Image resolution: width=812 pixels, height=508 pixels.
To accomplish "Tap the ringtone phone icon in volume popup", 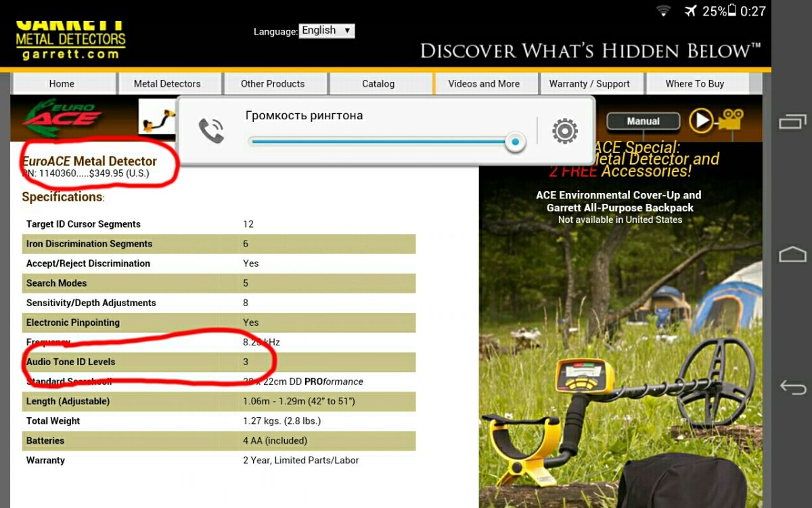I will [x=211, y=131].
